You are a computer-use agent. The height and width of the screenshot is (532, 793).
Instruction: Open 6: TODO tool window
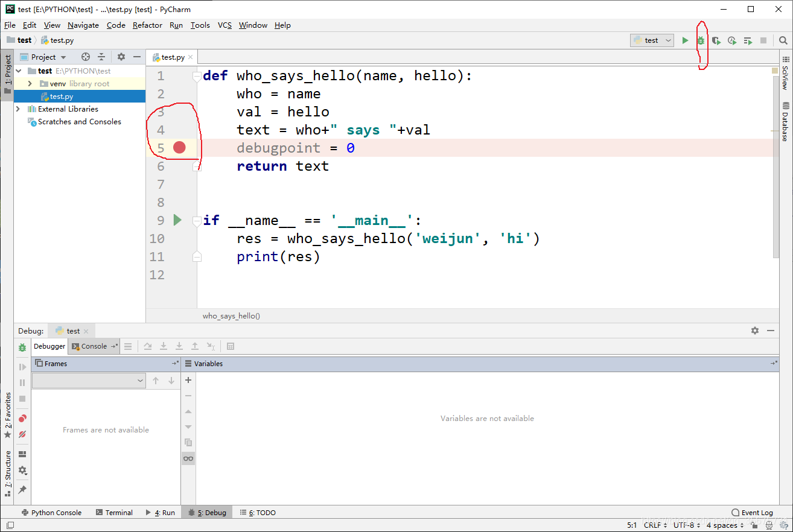[258, 513]
